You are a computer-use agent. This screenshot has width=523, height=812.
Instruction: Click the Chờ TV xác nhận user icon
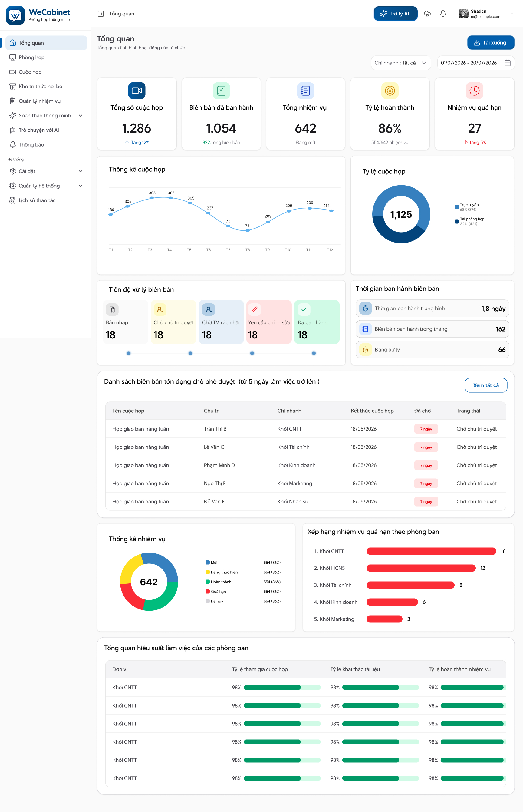tap(209, 309)
